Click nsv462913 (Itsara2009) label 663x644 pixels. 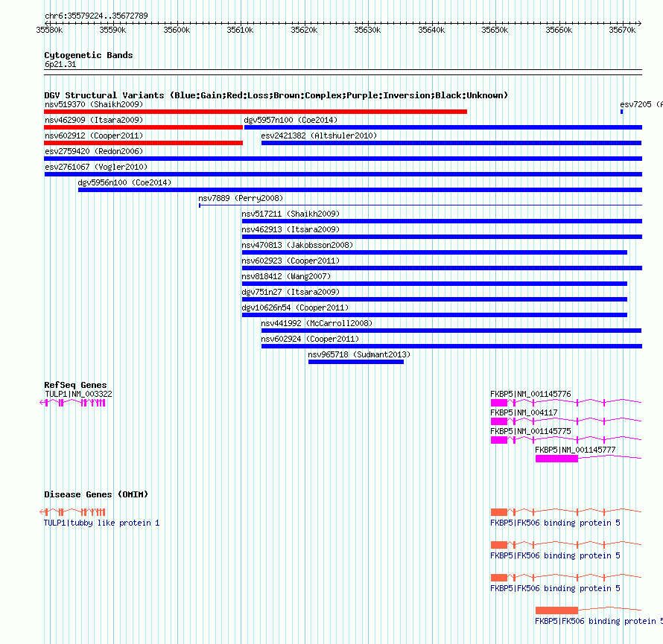(291, 229)
